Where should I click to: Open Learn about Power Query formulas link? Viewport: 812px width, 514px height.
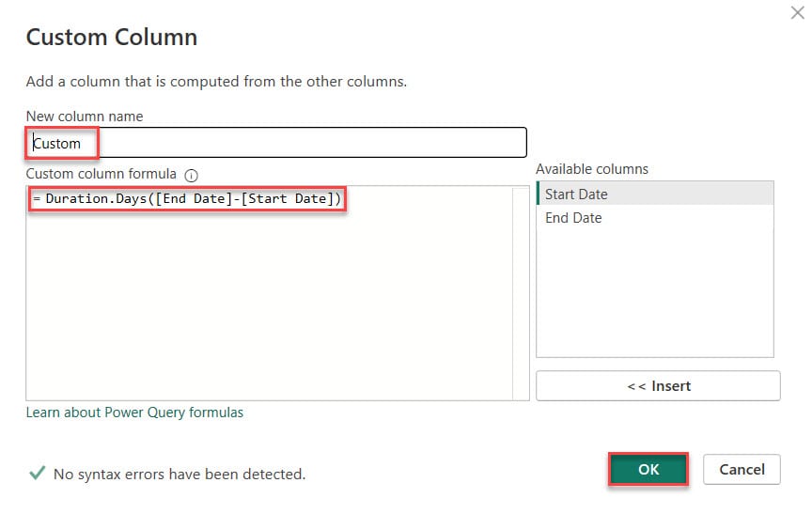[134, 413]
